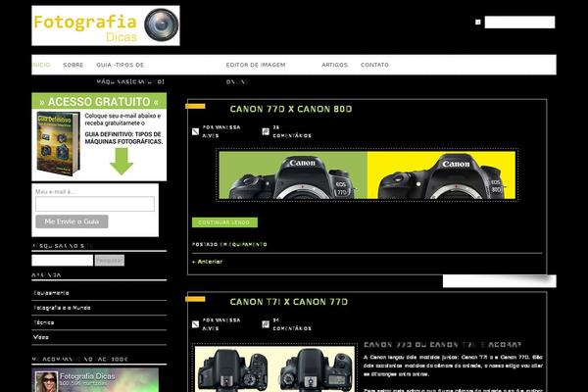Click Por Vanessa Alves on Canon 80D post

coord(221,131)
